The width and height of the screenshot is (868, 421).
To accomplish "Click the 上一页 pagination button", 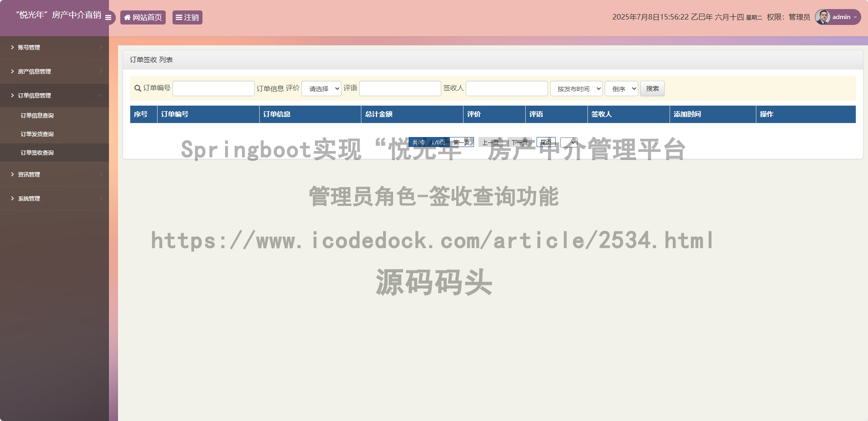I will point(491,142).
